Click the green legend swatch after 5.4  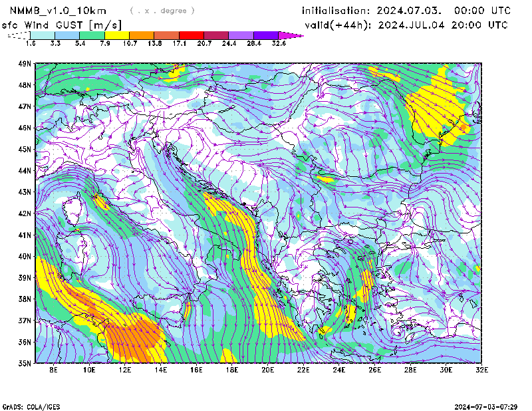pos(92,35)
